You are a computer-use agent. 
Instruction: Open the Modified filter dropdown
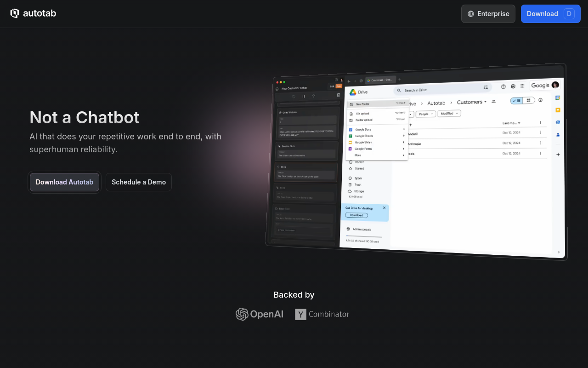pos(449,113)
